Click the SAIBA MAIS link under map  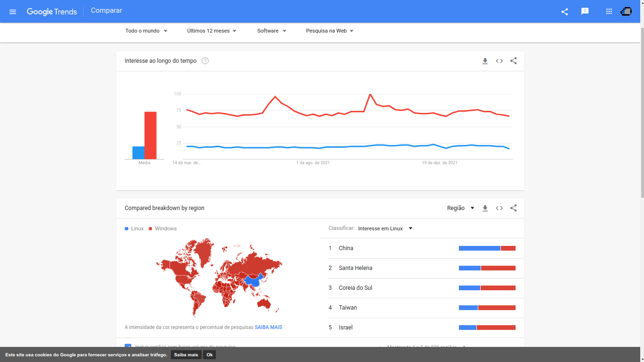[268, 327]
